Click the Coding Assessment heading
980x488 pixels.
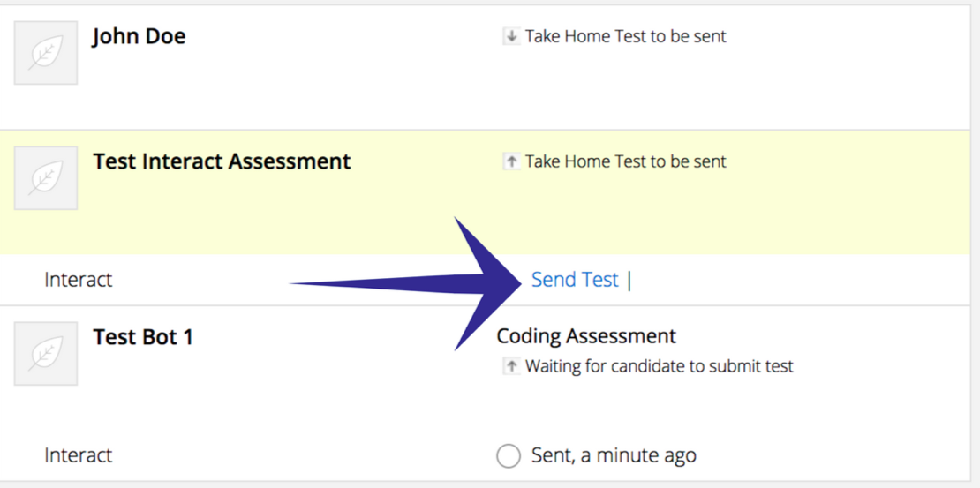click(586, 336)
